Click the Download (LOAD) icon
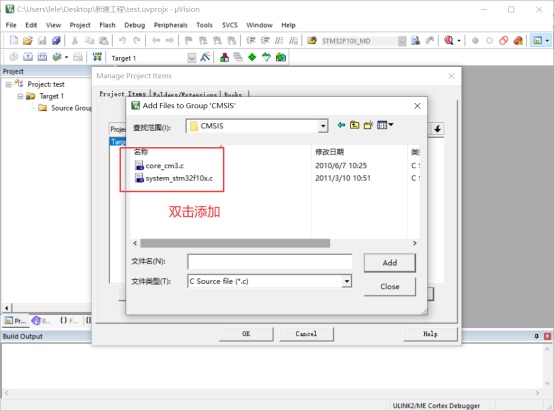The image size is (554, 411). tap(97, 57)
